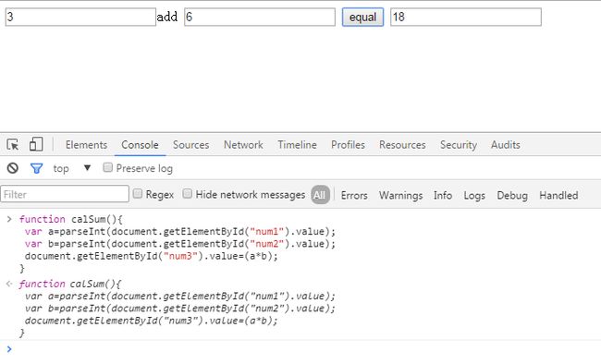Viewport: 601px width, 364px height.
Task: Enable the Preserve log checkbox
Action: coord(107,167)
